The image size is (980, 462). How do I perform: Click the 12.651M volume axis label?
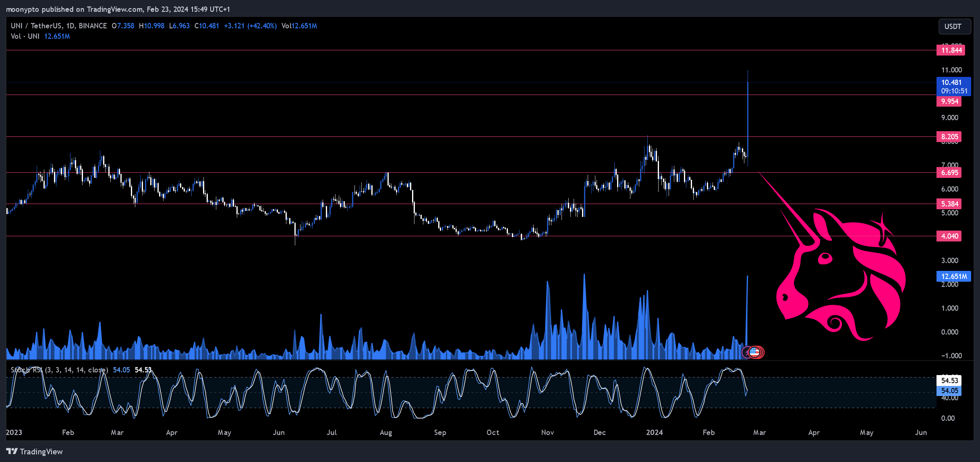pyautogui.click(x=954, y=276)
